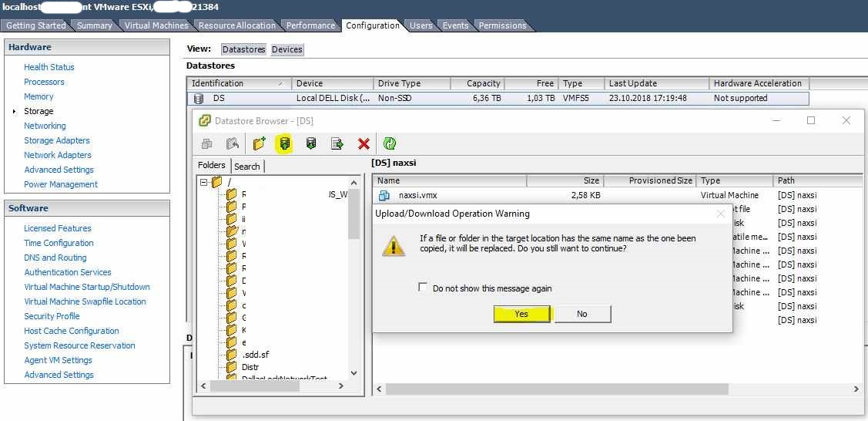Image resolution: width=868 pixels, height=421 pixels.
Task: Open Health Status link
Action: click(x=49, y=67)
